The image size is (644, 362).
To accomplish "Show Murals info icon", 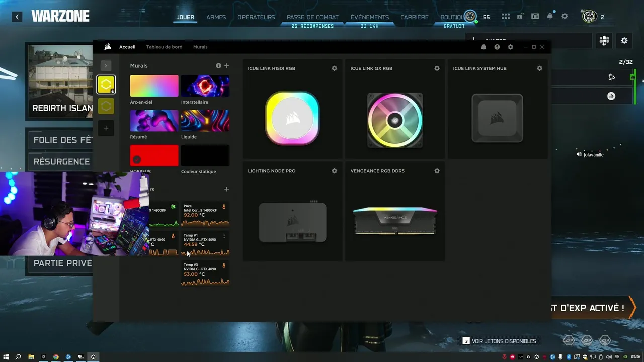I will pos(218,66).
